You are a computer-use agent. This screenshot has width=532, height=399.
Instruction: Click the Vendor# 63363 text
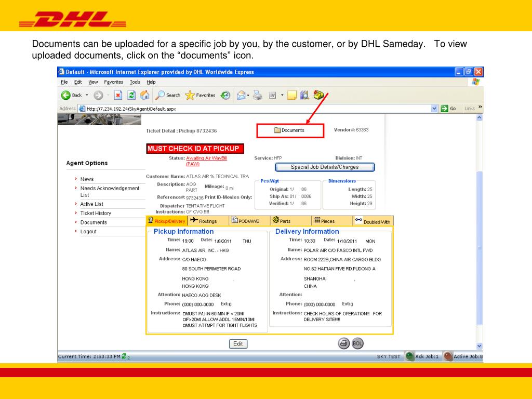coord(351,130)
